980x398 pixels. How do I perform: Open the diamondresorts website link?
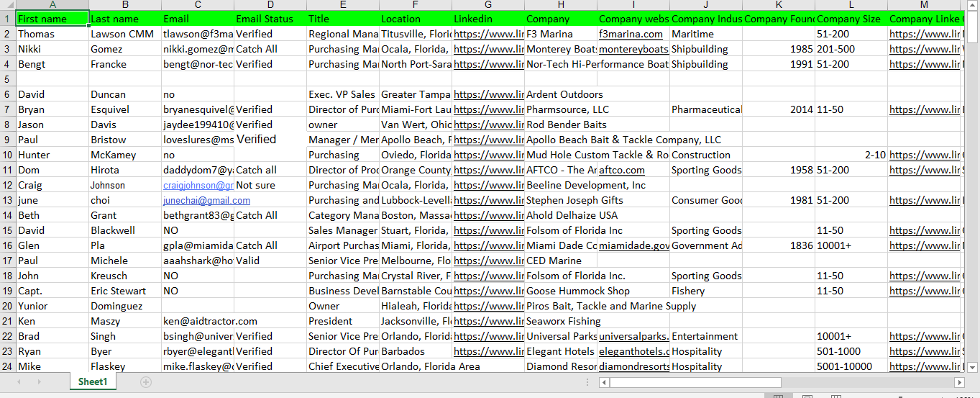pyautogui.click(x=633, y=366)
